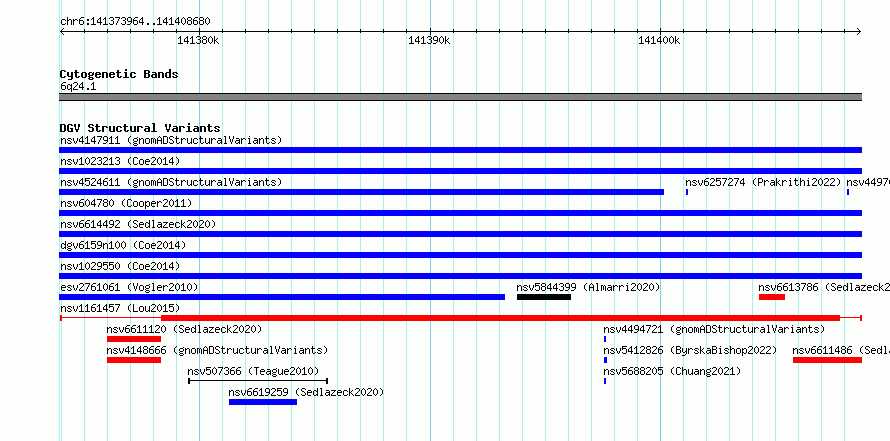Open the nsv1023213 (Coe2014) variant label
This screenshot has height=441, width=890.
point(120,161)
